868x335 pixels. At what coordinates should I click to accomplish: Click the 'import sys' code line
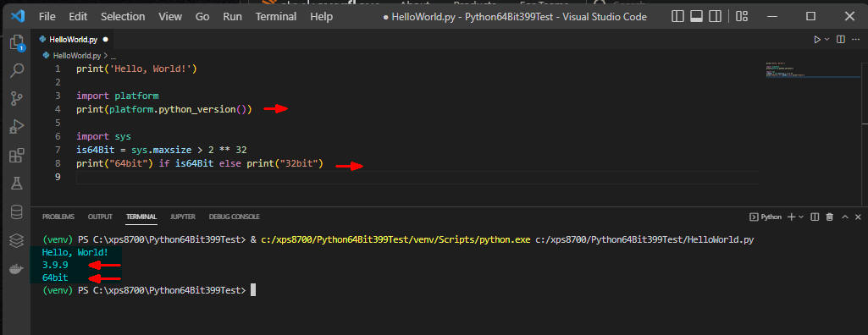(103, 136)
